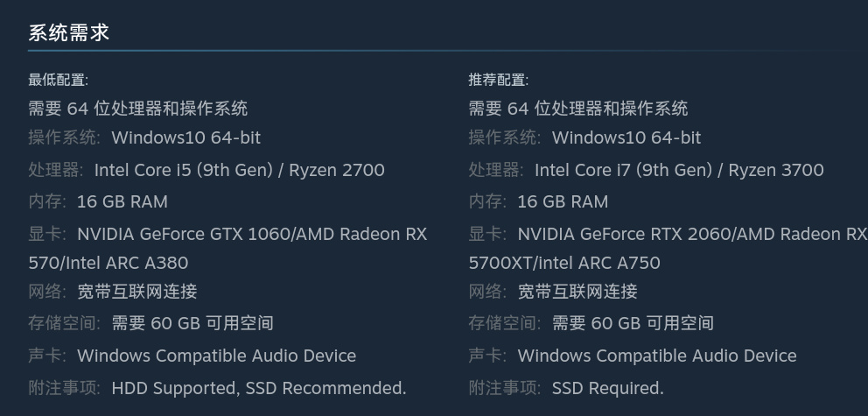Click 内存 label under 推荐配置
Viewport: 868px width, 416px height.
click(x=486, y=201)
